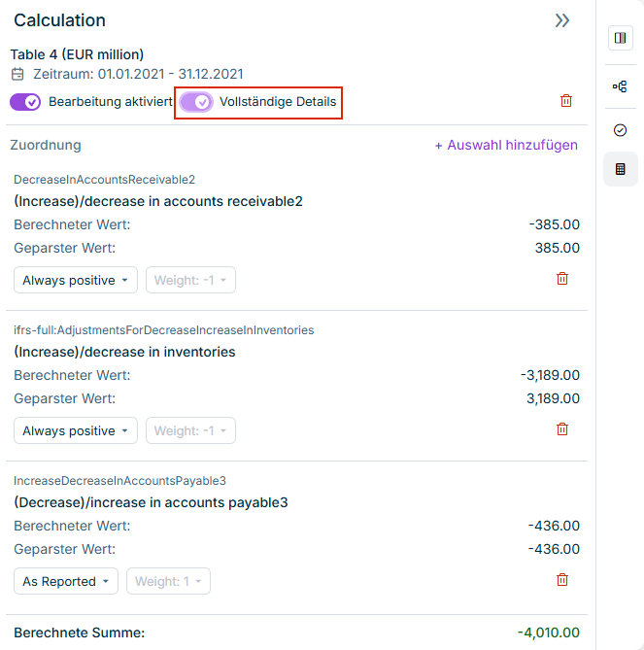Click the Zeitraum calendar date icon
644x650 pixels.
point(17,75)
